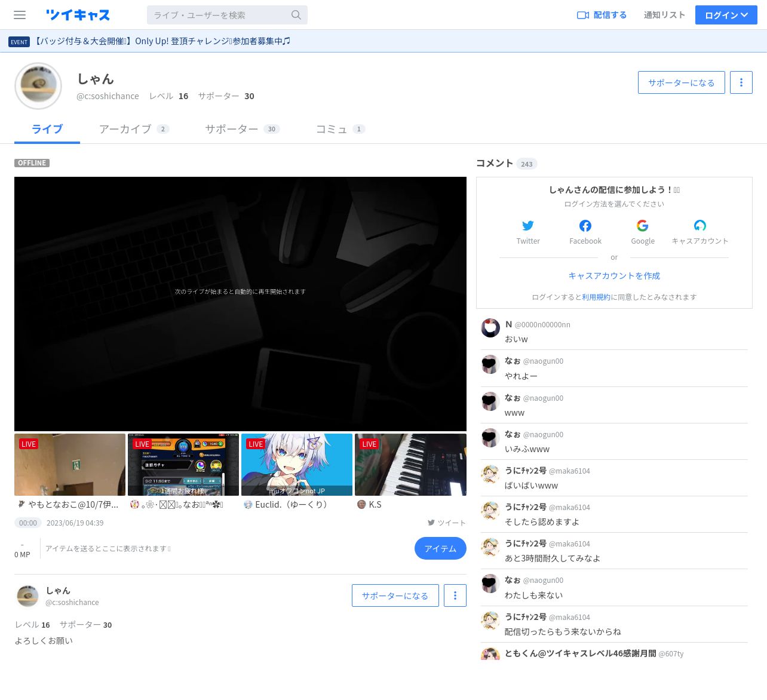Open the hamburger menu icon
Image resolution: width=767 pixels, height=700 pixels.
20,15
